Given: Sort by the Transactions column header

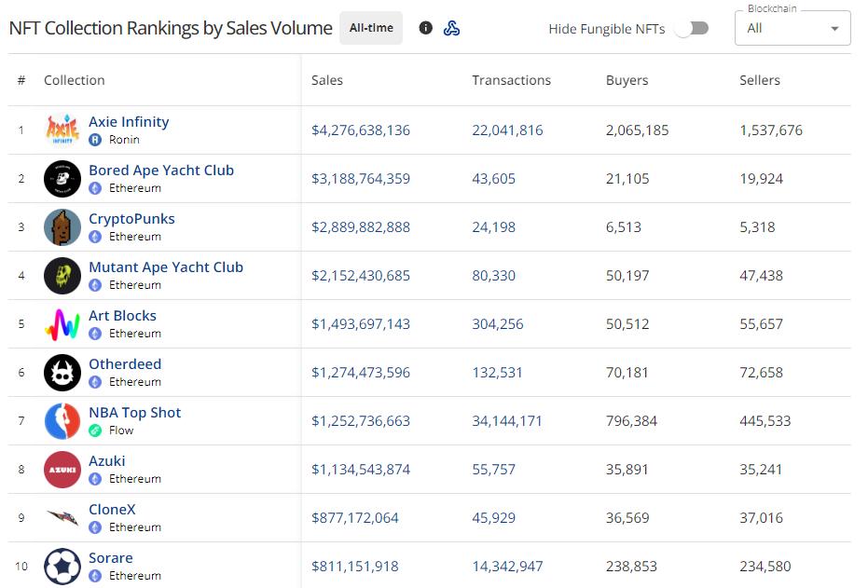Looking at the screenshot, I should [511, 80].
